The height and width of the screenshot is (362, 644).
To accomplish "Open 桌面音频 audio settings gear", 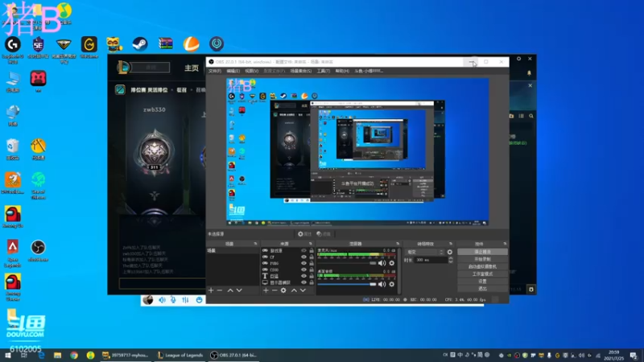I will 392,284.
